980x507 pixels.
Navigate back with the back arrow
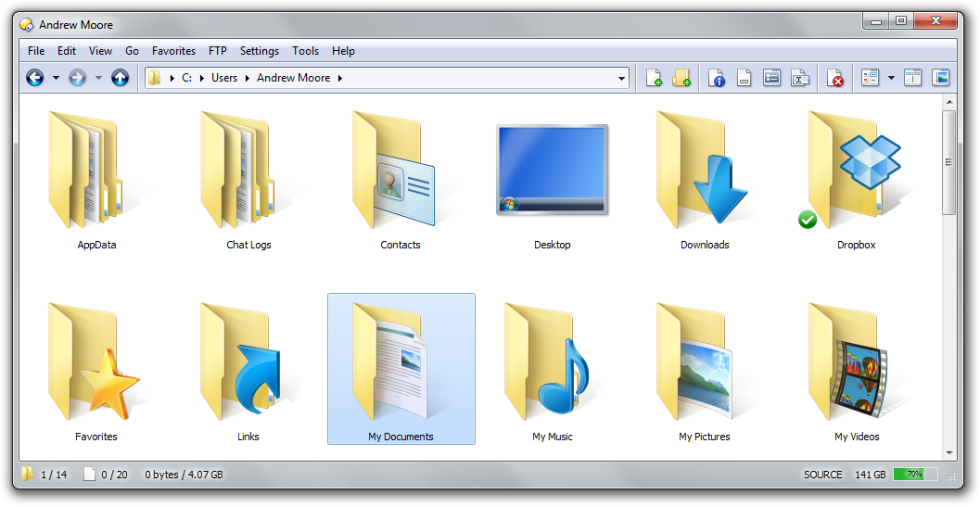35,78
